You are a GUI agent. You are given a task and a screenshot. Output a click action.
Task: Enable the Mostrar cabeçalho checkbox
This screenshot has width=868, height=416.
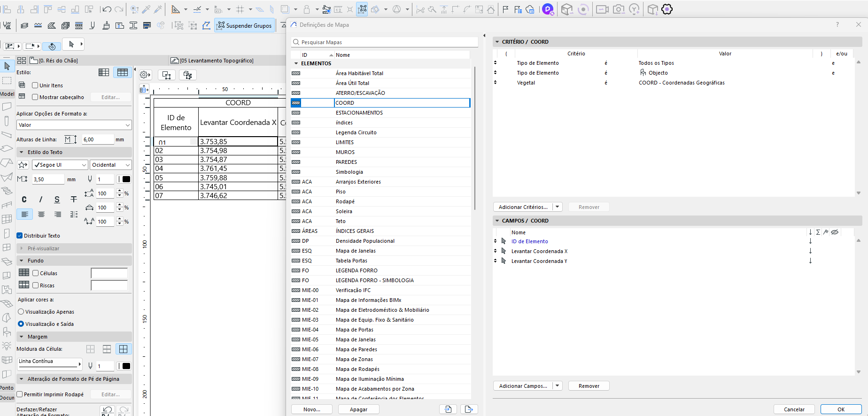pyautogui.click(x=35, y=97)
